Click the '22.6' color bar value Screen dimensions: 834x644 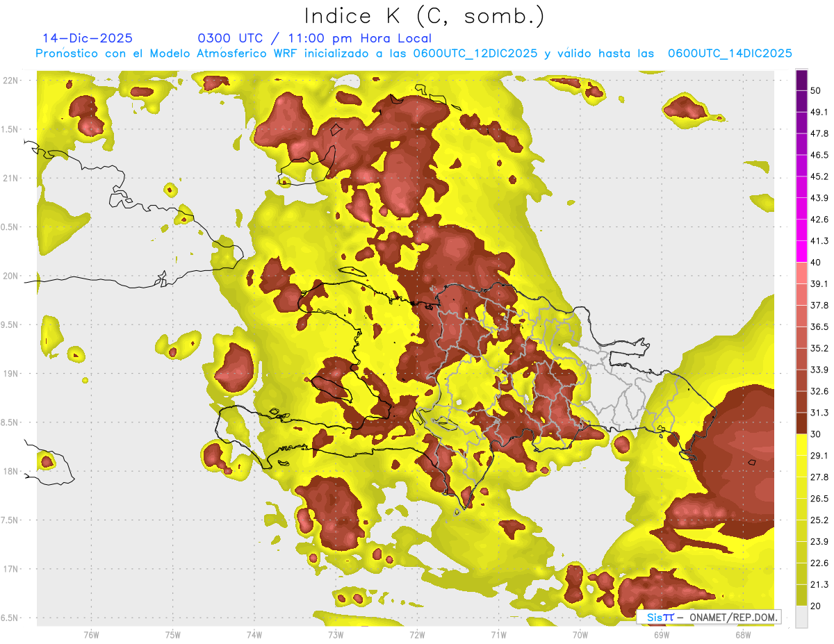(819, 563)
